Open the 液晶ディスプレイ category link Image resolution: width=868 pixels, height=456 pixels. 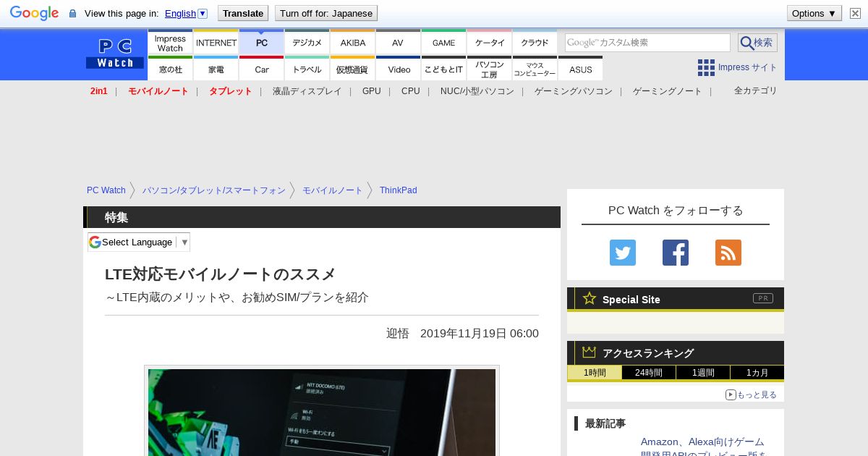(307, 91)
